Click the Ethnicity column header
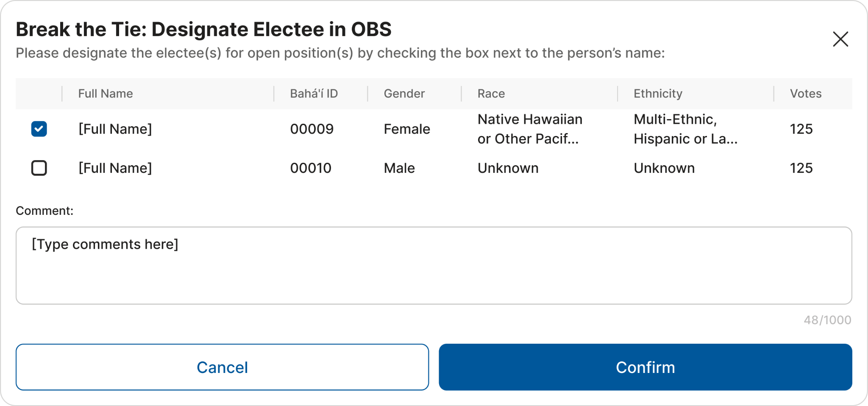Viewport: 868px width, 406px height. [x=658, y=94]
